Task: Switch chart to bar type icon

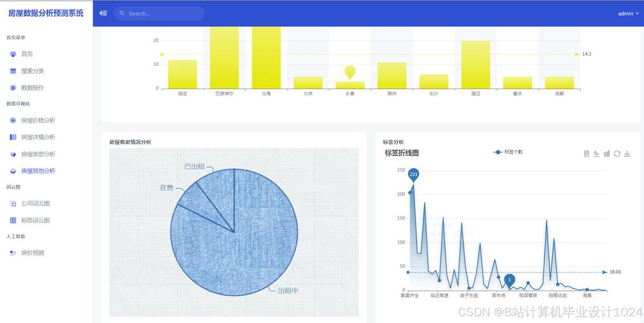Action: 606,154
